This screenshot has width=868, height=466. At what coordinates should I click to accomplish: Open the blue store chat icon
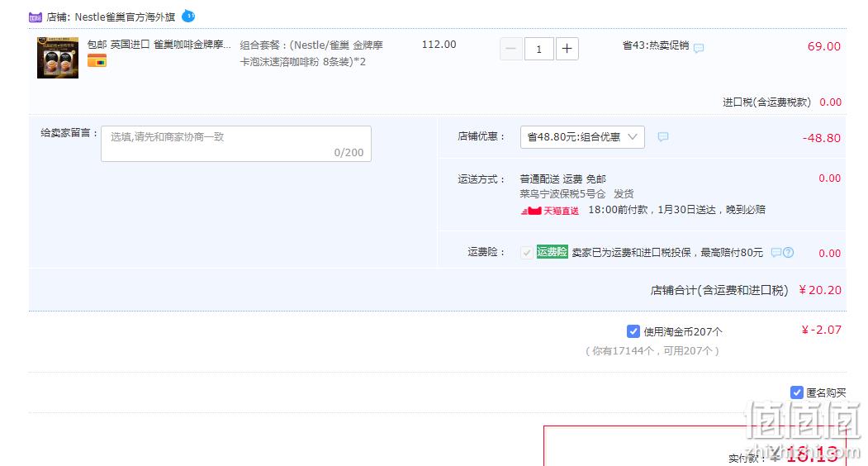(x=188, y=16)
